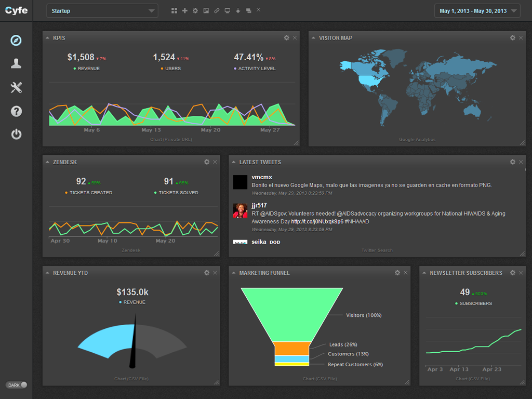Click the jjr517 profile picture

click(240, 210)
